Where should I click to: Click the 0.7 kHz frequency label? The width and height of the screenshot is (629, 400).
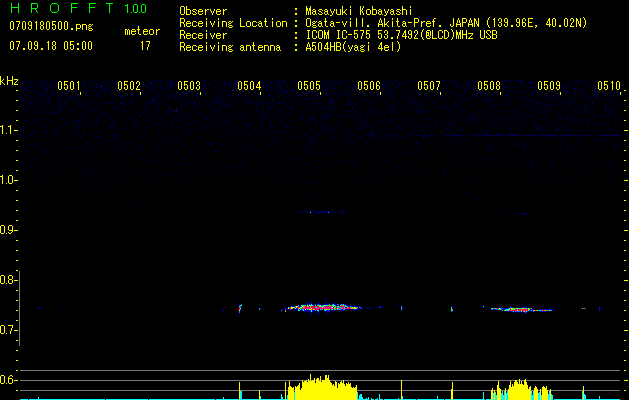click(8, 330)
